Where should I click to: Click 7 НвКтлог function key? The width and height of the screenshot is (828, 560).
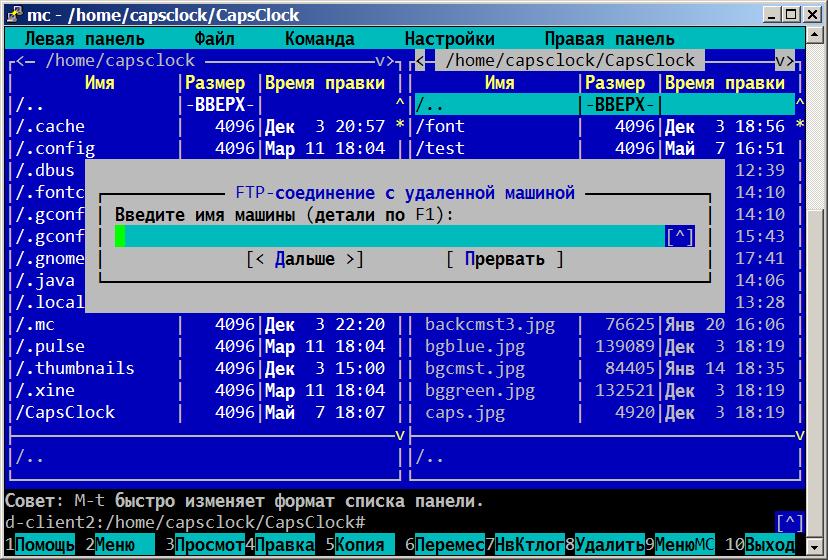[x=524, y=545]
